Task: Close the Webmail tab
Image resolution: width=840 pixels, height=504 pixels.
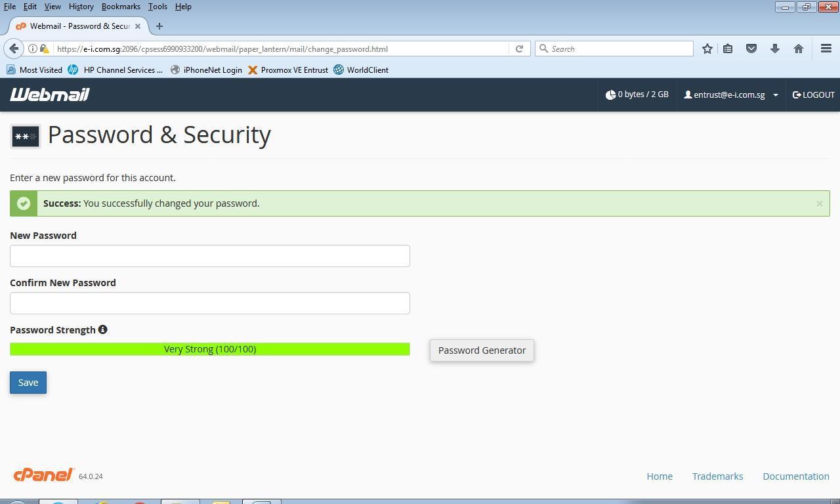Action: (138, 26)
